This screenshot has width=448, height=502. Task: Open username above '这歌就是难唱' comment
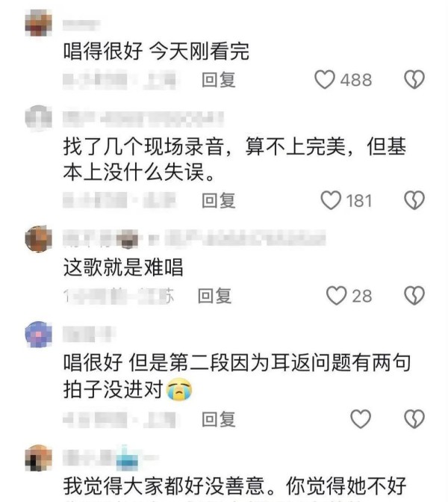point(194,238)
